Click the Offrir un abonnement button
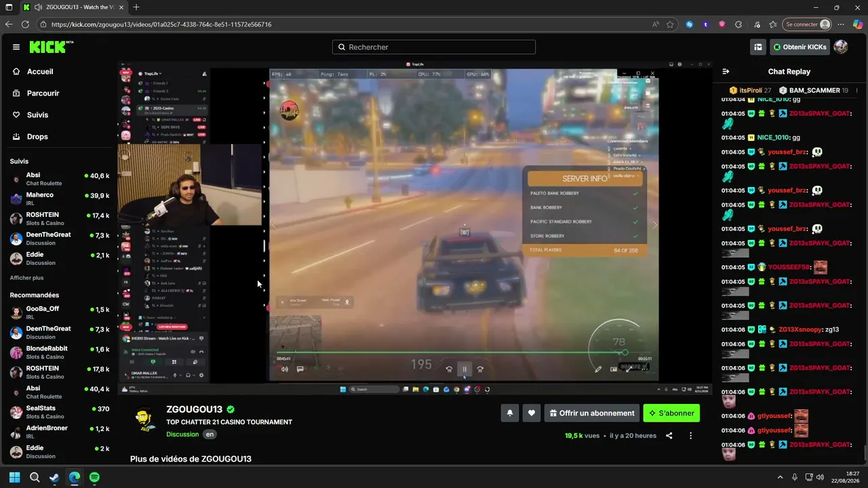The height and width of the screenshot is (488, 868). (592, 413)
